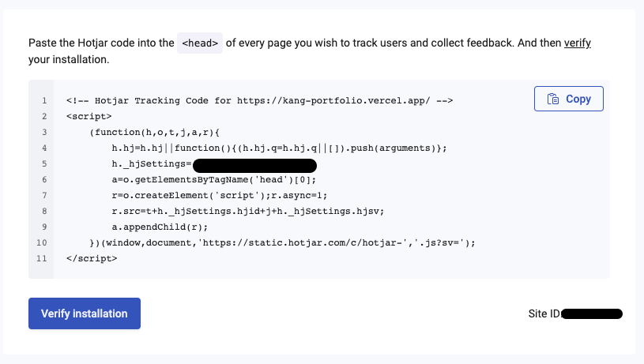The height and width of the screenshot is (364, 644).
Task: Click the Verify installation button
Action: 85,313
